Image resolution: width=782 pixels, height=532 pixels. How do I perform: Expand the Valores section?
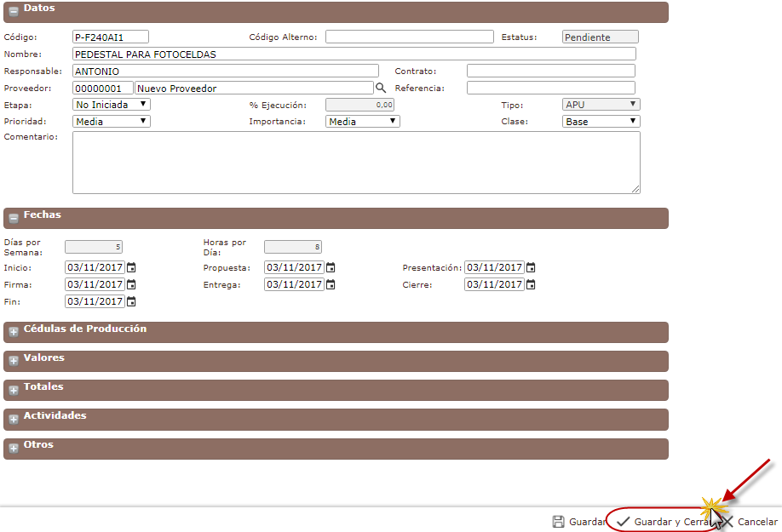(14, 361)
